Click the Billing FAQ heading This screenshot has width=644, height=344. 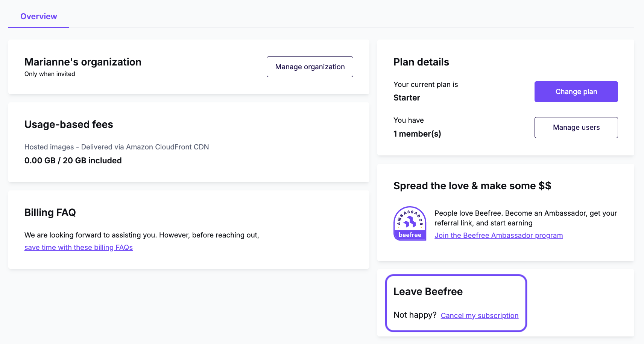[50, 213]
